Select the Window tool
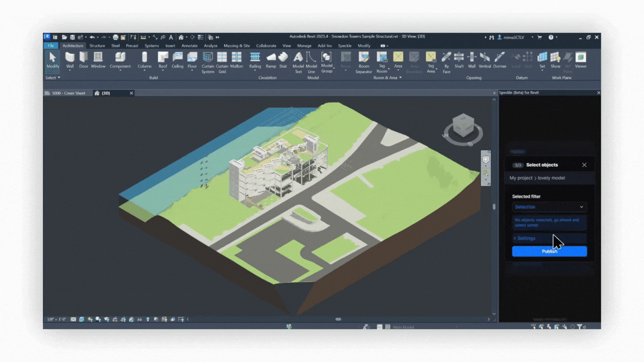The height and width of the screenshot is (362, 644). [x=98, y=60]
